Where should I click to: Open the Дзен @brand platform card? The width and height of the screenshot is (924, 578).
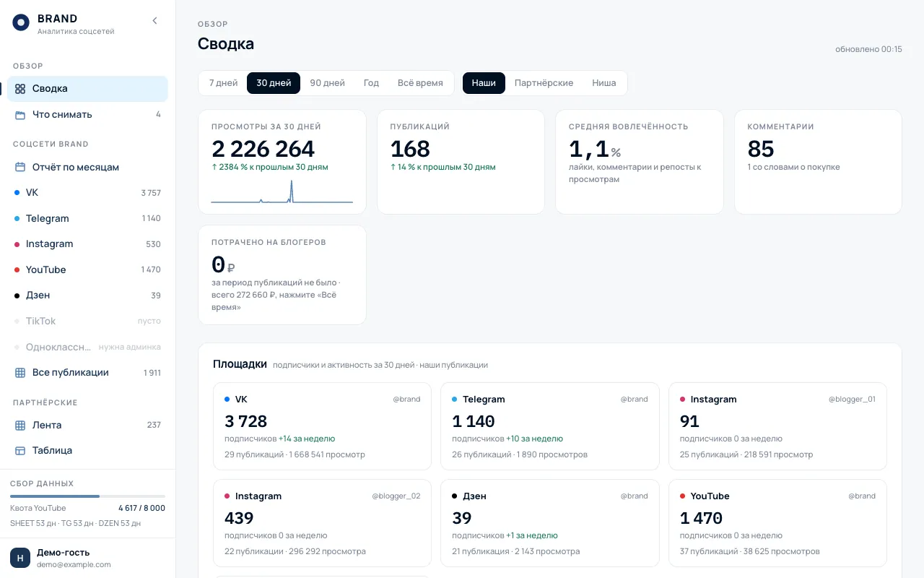tap(550, 523)
